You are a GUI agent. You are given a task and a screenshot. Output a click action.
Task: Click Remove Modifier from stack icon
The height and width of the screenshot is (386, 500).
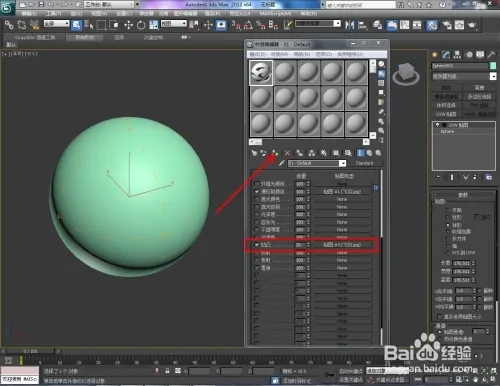click(x=475, y=177)
